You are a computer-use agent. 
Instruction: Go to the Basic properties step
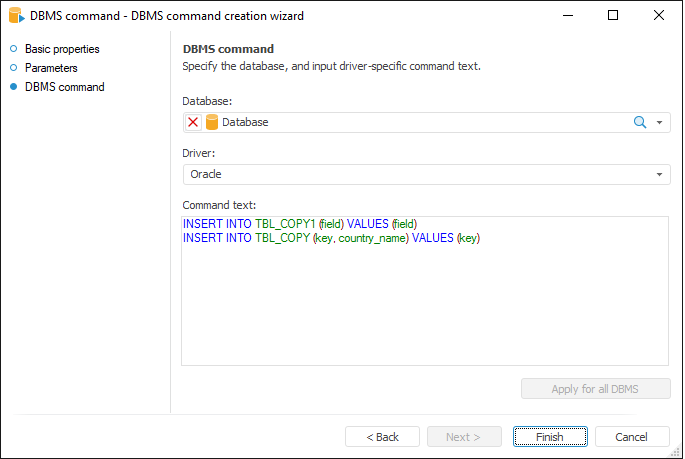click(62, 49)
